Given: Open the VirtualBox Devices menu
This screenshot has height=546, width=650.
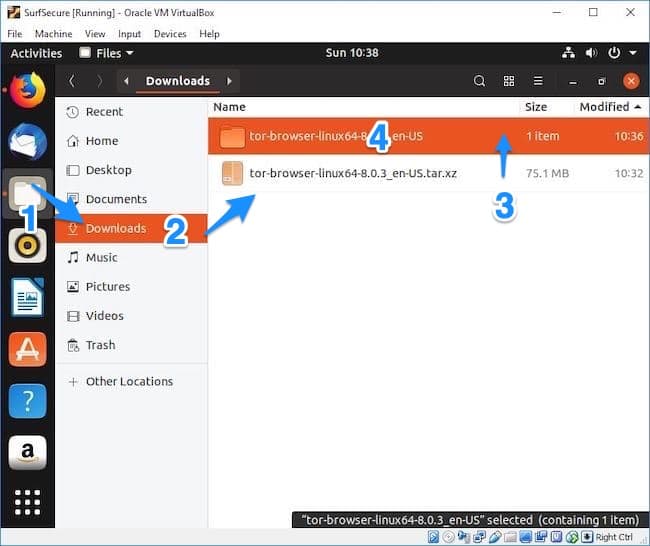Looking at the screenshot, I should pyautogui.click(x=170, y=34).
